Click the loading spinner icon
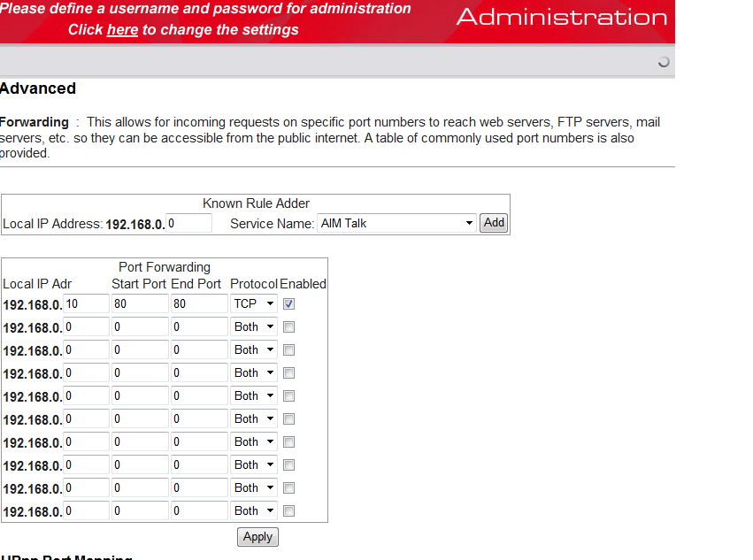Screen dimensions: 753x560 coord(663,62)
